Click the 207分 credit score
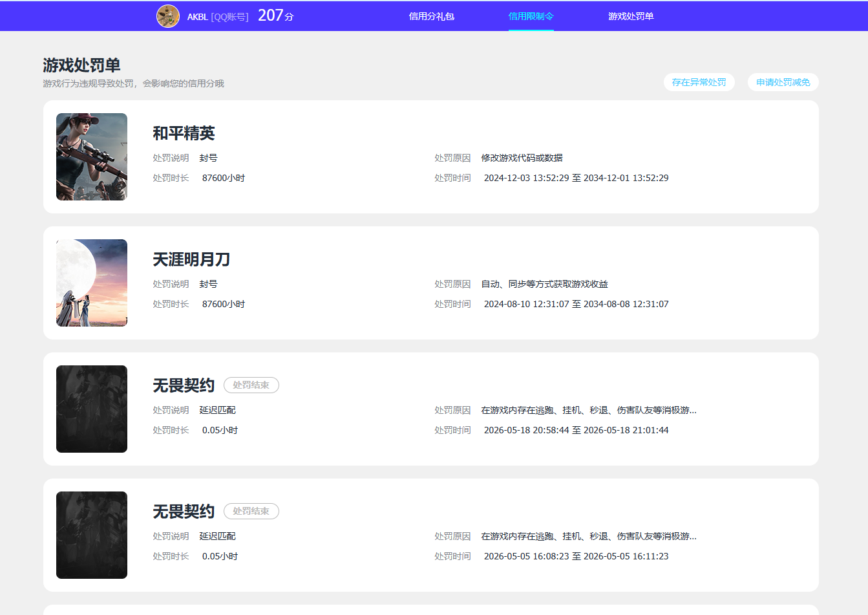868x615 pixels. click(276, 16)
